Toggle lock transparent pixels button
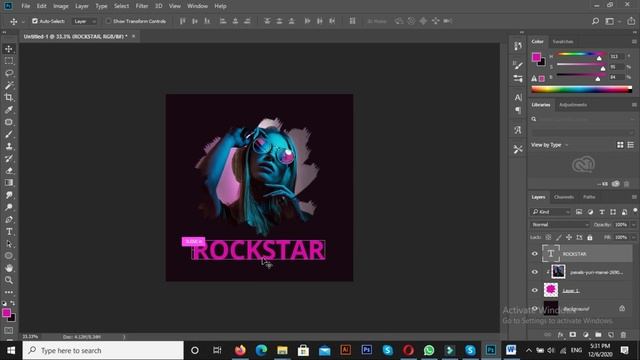Screen dimensions: 640x360 point(548,237)
